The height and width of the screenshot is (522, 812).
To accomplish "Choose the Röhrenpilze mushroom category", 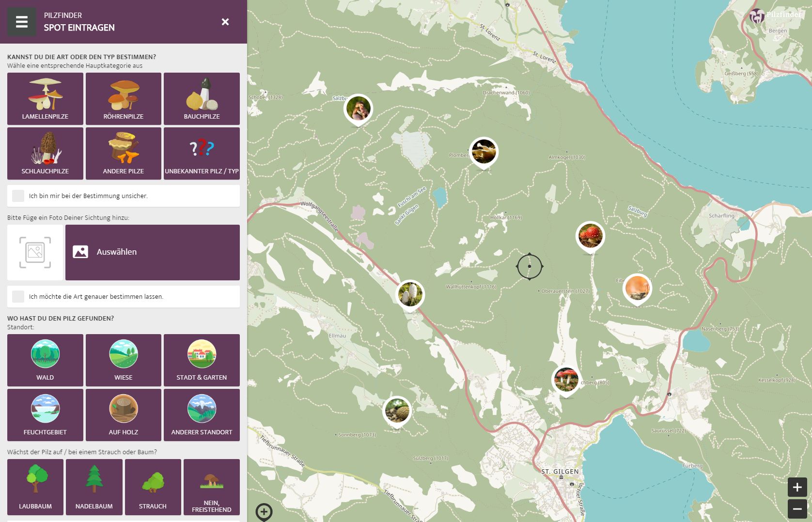I will click(x=124, y=99).
